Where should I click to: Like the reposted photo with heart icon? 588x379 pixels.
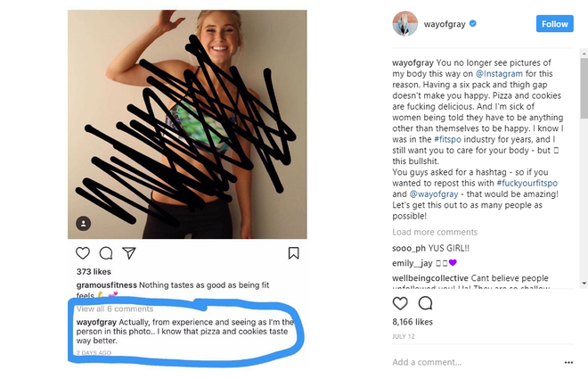tap(83, 253)
